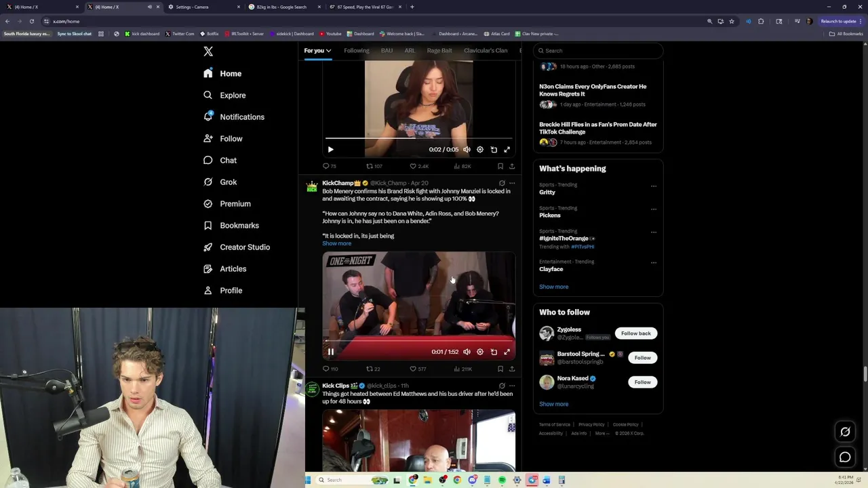Viewport: 868px width, 488px height.
Task: Open the X logo home link
Action: (208, 52)
